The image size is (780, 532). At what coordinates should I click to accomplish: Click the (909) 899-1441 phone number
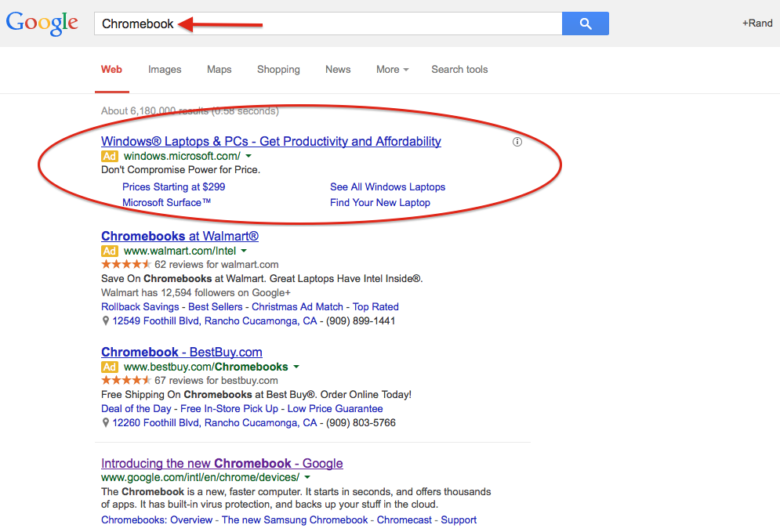(x=361, y=321)
